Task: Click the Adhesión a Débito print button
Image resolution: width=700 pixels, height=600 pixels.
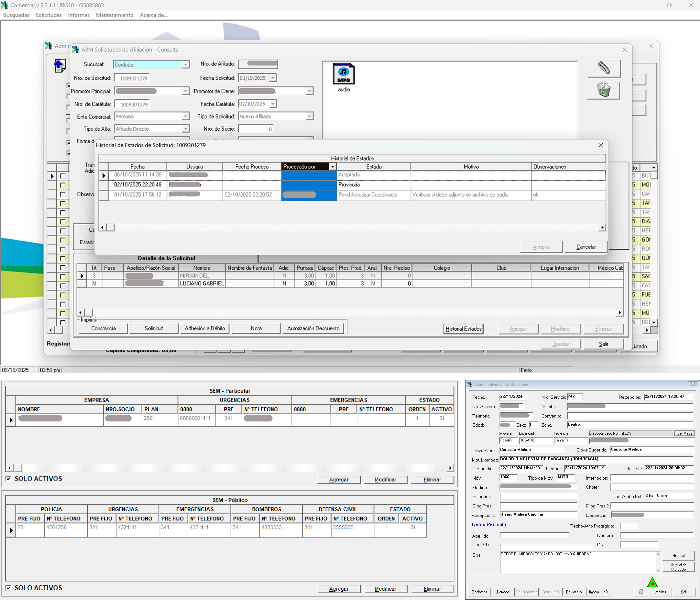Action: 205,329
